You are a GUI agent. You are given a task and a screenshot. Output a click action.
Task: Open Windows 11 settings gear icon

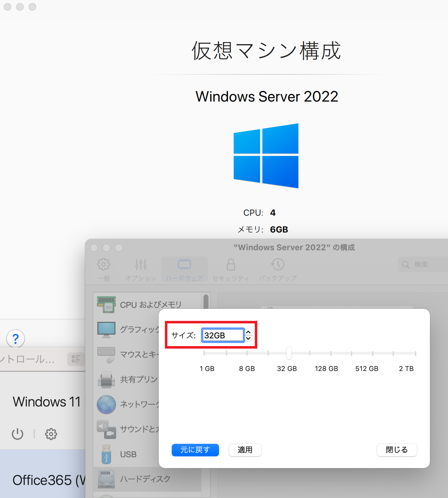pyautogui.click(x=51, y=434)
